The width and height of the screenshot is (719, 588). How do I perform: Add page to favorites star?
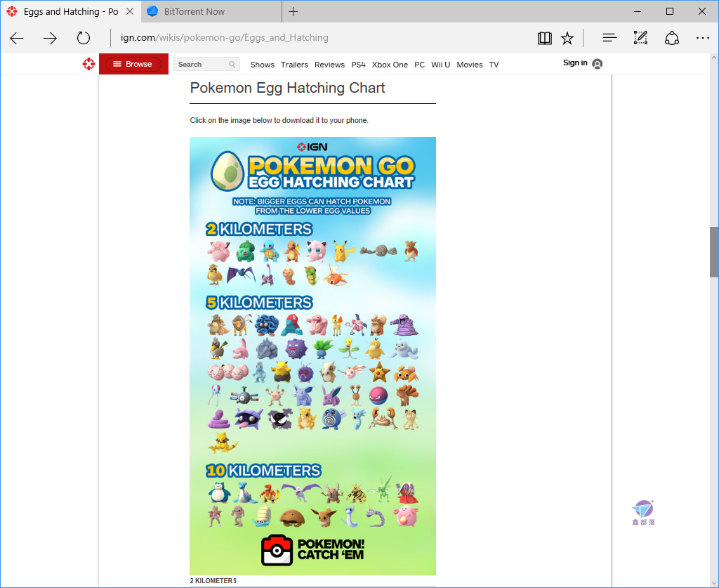(x=567, y=38)
